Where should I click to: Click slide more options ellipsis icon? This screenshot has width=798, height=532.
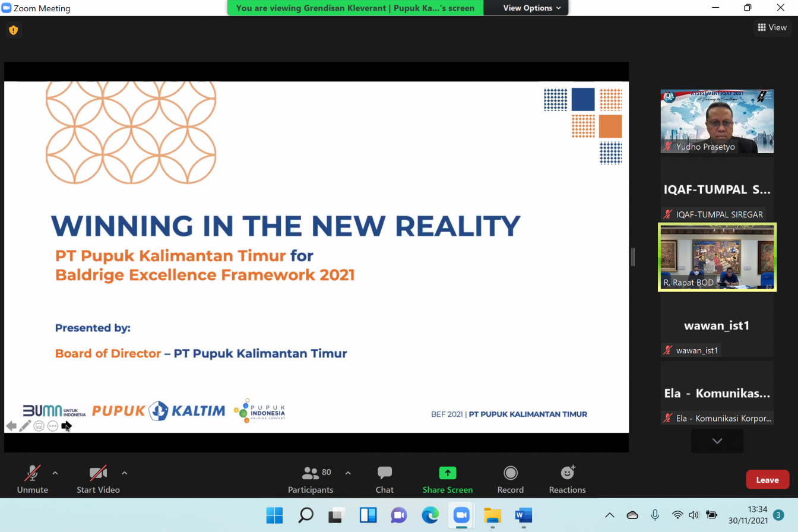click(x=53, y=426)
